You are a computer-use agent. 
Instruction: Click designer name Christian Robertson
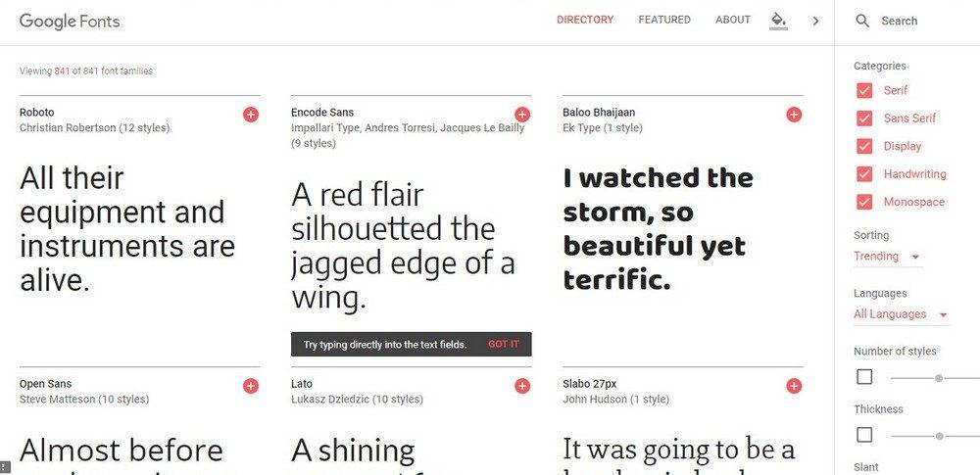point(68,128)
